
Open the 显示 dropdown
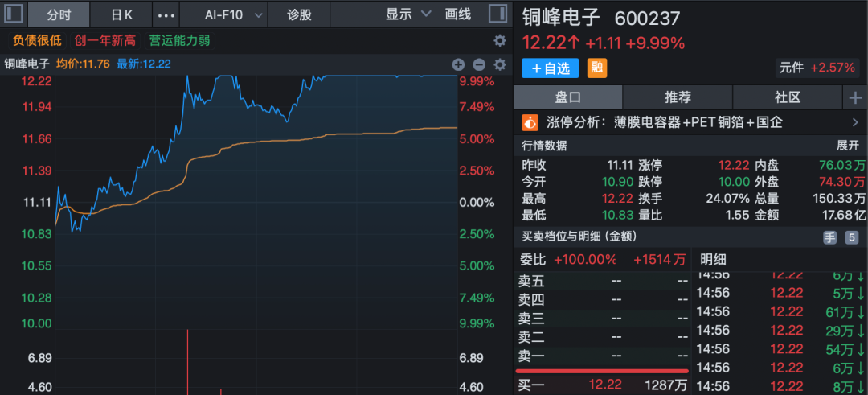point(408,14)
